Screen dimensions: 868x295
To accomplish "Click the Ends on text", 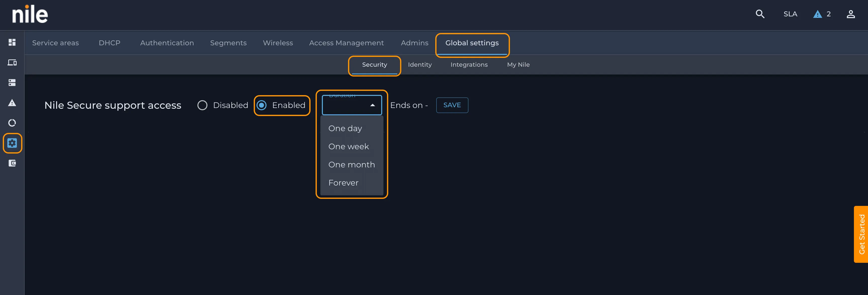I will pos(409,105).
